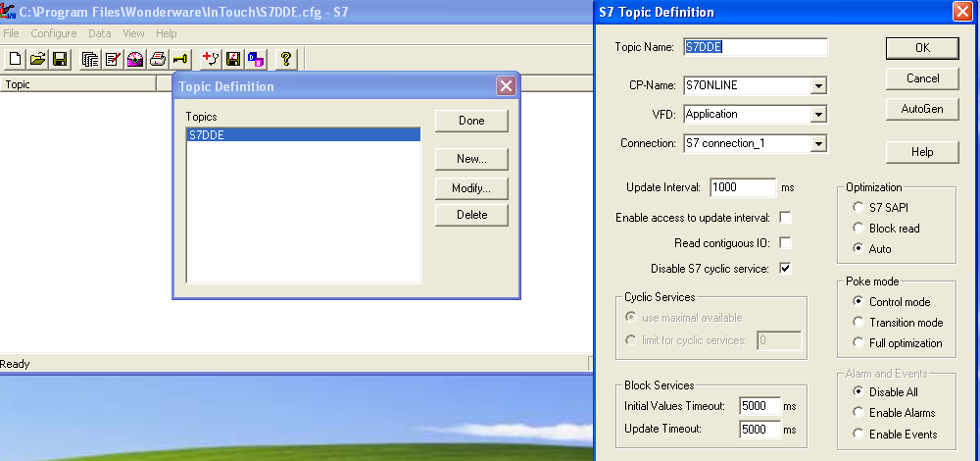Click the Update Interval input field
This screenshot has height=461, width=980.
pyautogui.click(x=742, y=187)
